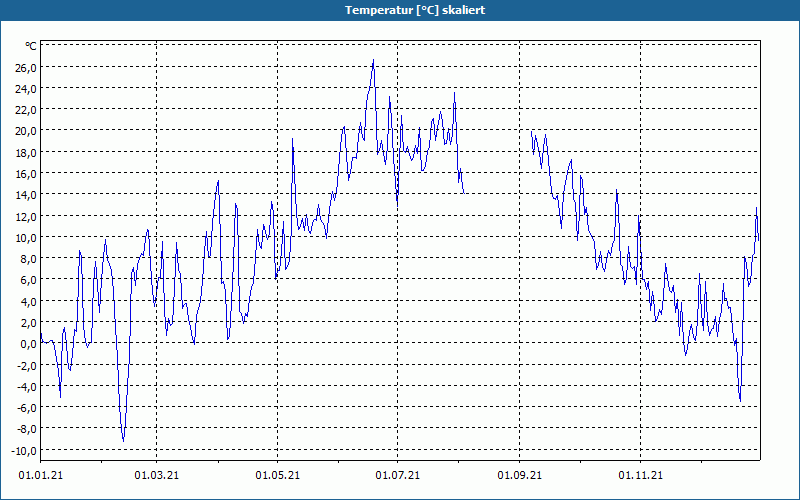Click the 20,0 y-axis label
This screenshot has height=500, width=800.
[26, 131]
